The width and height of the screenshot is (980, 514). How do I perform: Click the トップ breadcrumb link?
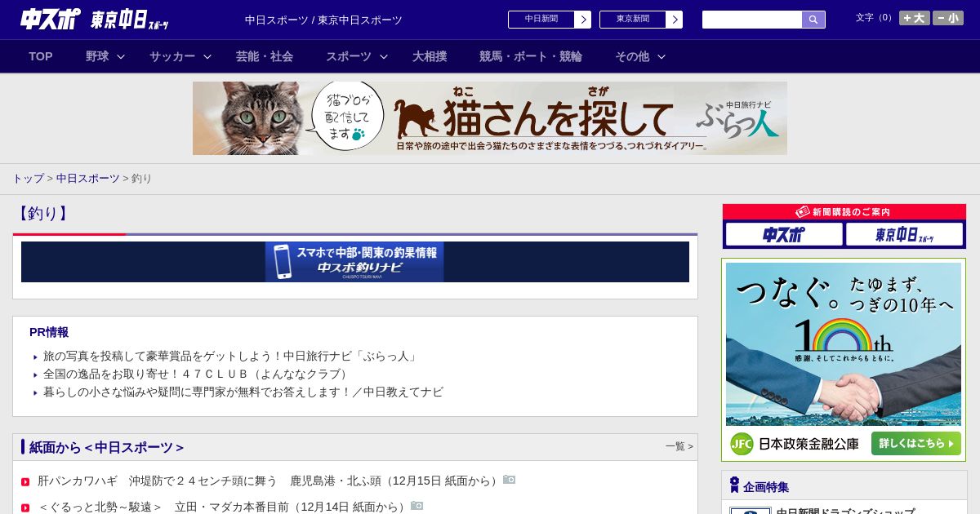[28, 178]
